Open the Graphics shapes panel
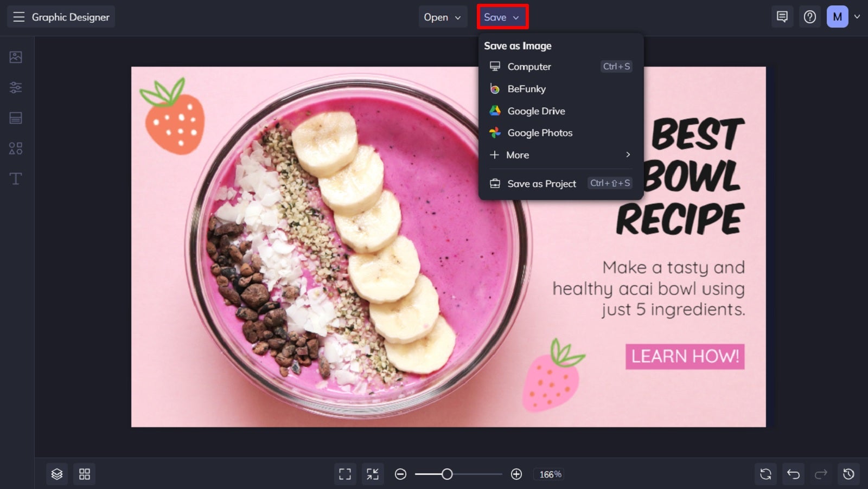This screenshot has width=868, height=489. [16, 147]
